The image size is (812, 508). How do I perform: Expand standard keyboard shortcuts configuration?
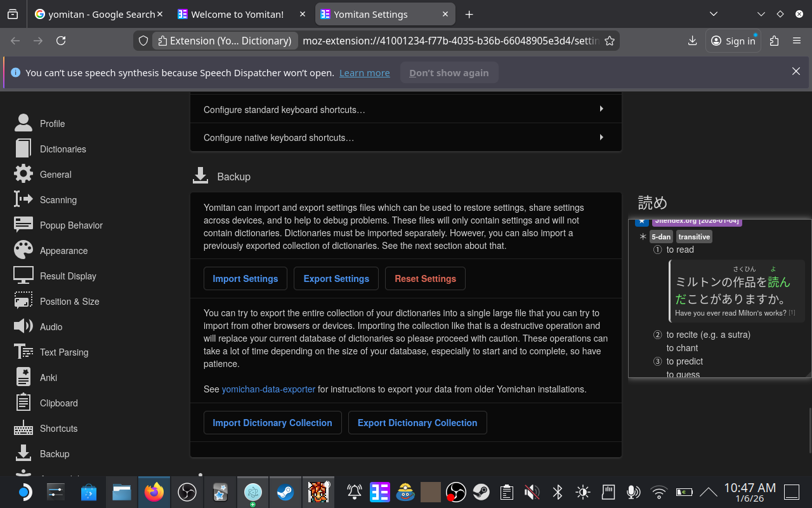tap(406, 109)
